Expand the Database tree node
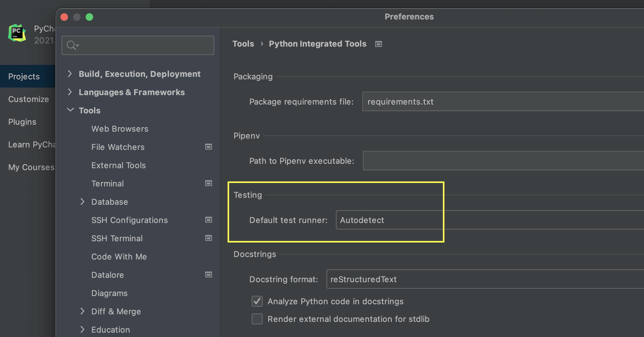644x337 pixels. click(x=82, y=202)
